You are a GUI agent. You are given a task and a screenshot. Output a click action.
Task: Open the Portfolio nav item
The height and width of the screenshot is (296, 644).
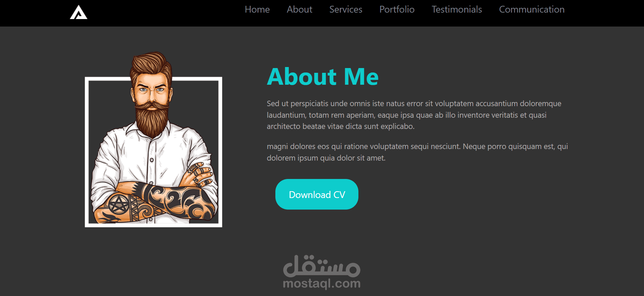[x=397, y=10]
